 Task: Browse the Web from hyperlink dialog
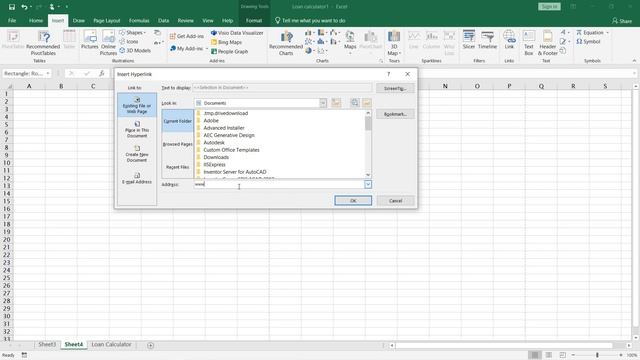click(355, 103)
